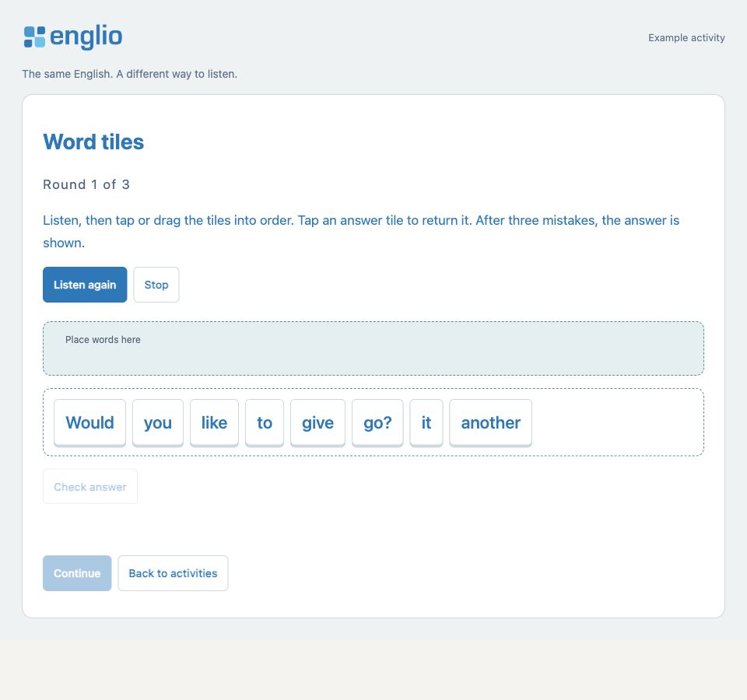Pick the 'go?' word tile
Viewport: 747px width, 700px height.
[377, 423]
